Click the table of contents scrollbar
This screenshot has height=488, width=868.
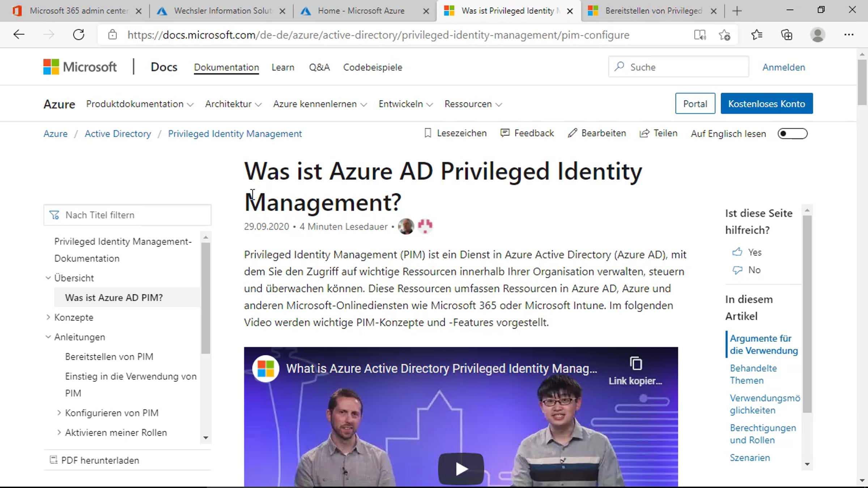[206, 298]
